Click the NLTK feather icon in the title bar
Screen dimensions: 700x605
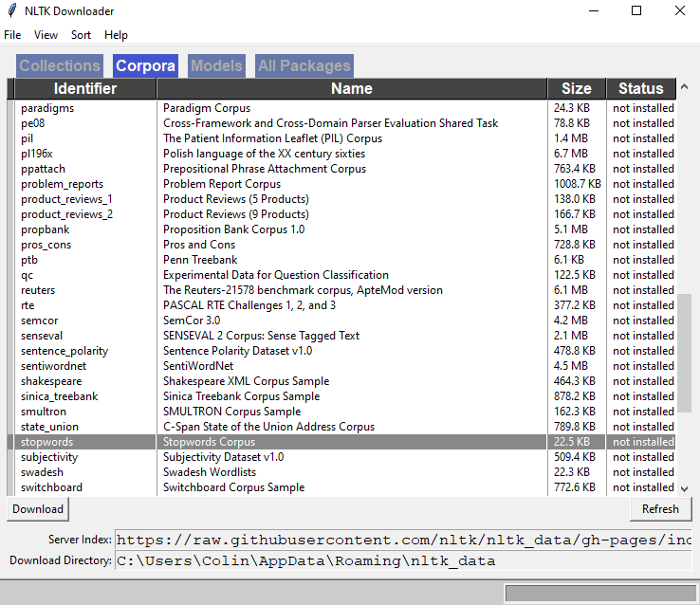click(x=12, y=10)
